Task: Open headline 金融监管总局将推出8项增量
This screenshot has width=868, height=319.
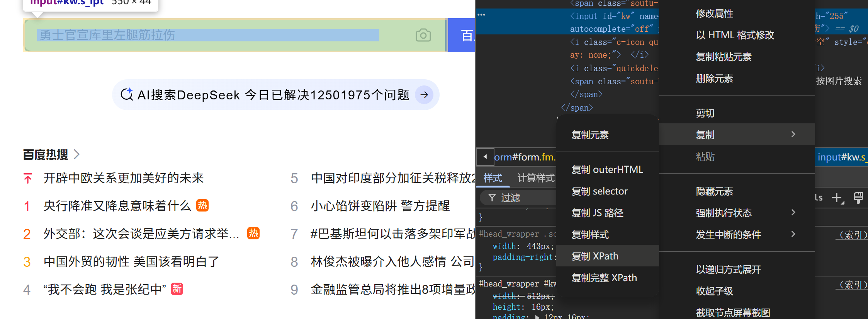Action: pos(393,289)
